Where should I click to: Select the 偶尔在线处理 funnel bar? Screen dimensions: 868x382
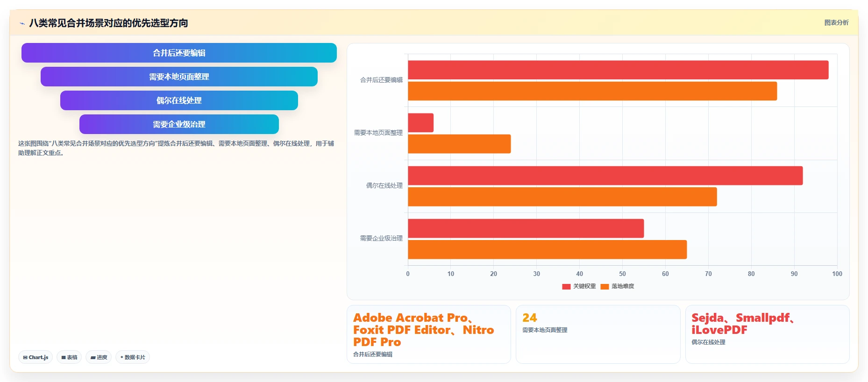179,100
